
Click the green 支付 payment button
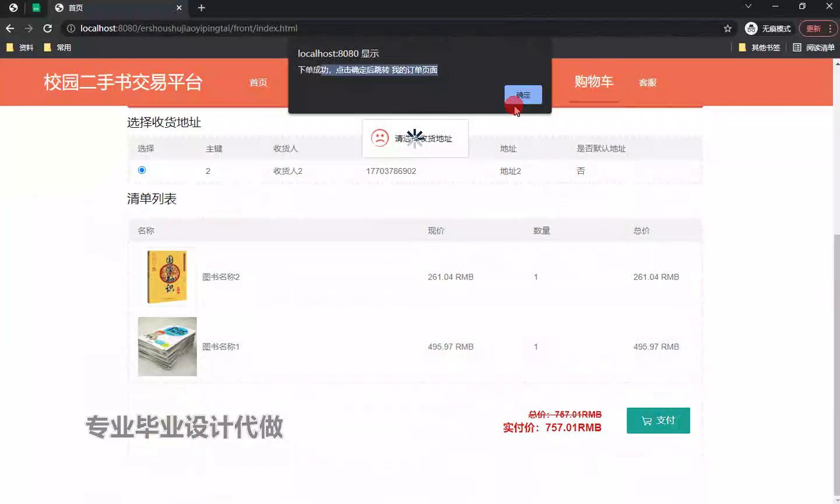(x=658, y=420)
